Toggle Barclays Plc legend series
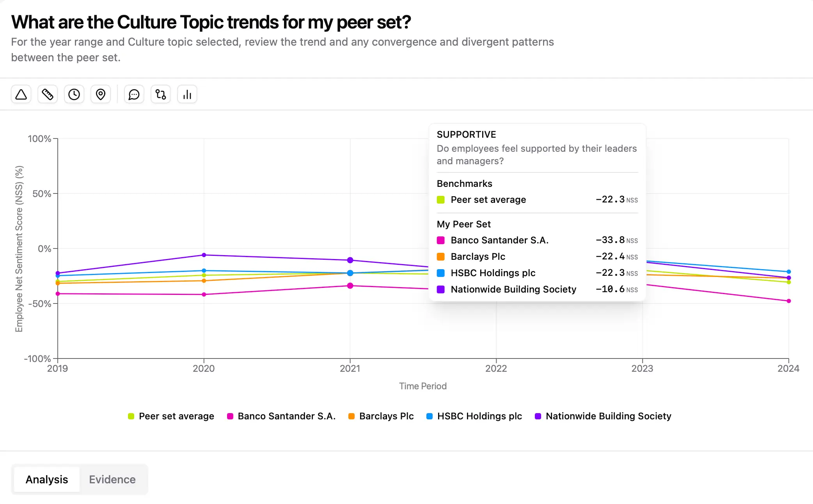This screenshot has width=813, height=504. click(381, 416)
